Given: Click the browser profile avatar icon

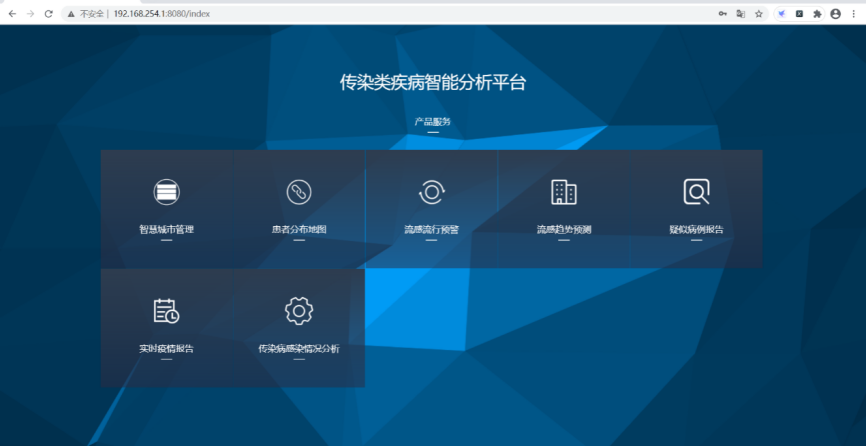Looking at the screenshot, I should pyautogui.click(x=835, y=14).
